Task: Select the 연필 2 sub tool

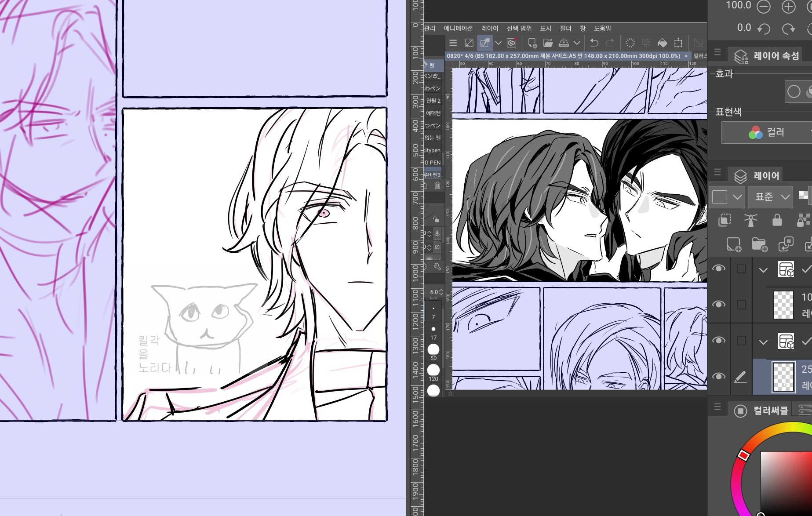Action: [x=433, y=101]
